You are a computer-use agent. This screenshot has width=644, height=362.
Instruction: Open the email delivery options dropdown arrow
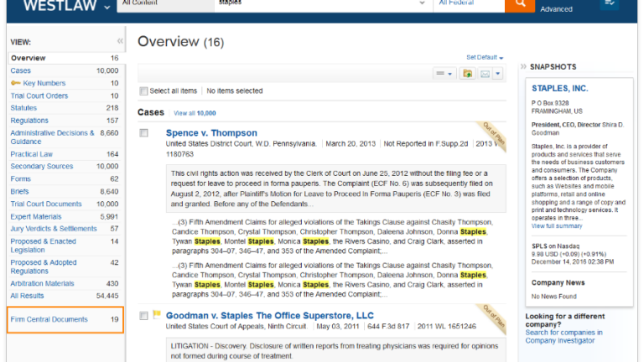[497, 75]
